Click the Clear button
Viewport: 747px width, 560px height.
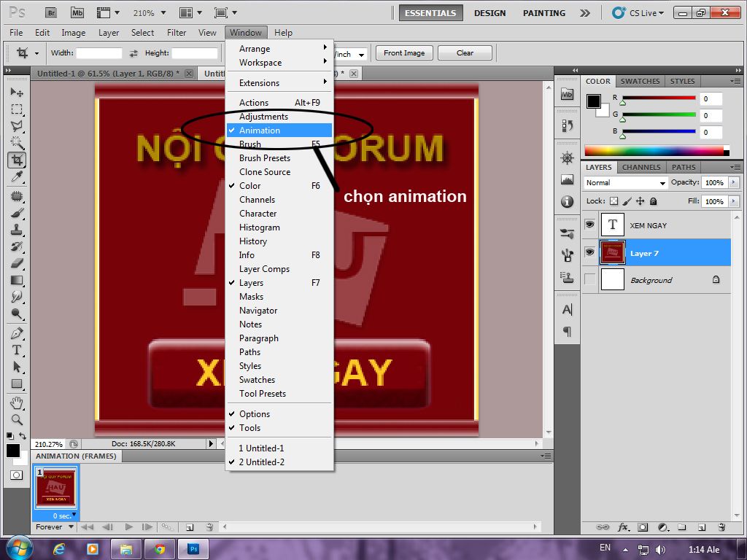pos(465,52)
